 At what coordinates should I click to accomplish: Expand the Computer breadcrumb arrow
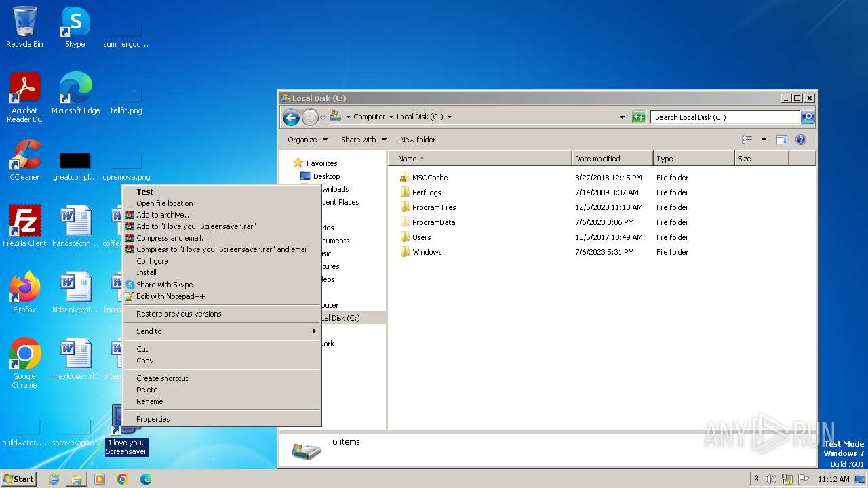point(391,117)
